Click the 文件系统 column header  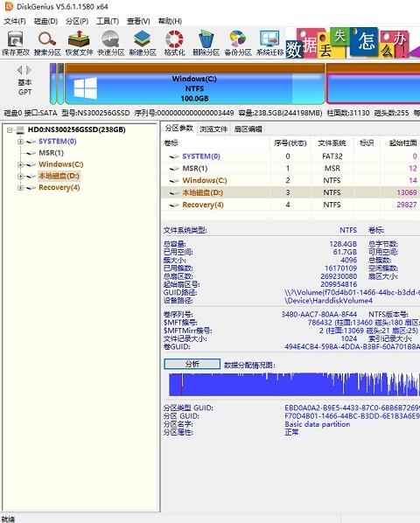pos(332,143)
